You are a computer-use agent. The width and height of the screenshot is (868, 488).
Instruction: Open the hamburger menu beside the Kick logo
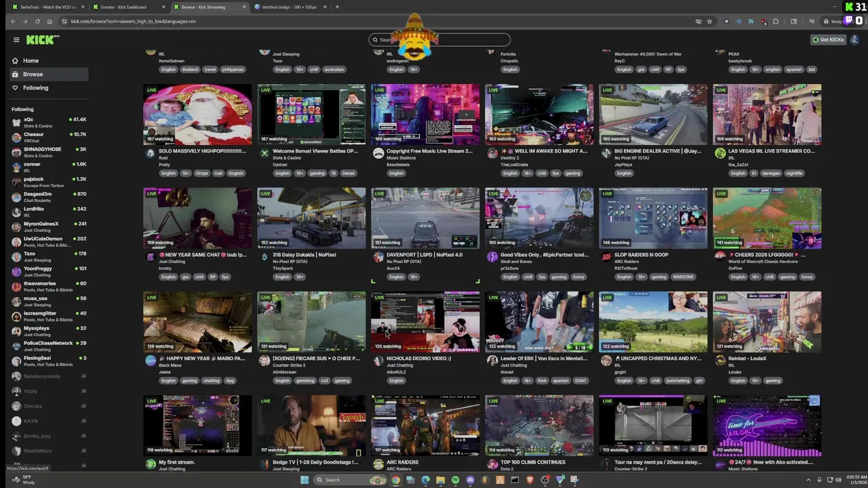(16, 39)
